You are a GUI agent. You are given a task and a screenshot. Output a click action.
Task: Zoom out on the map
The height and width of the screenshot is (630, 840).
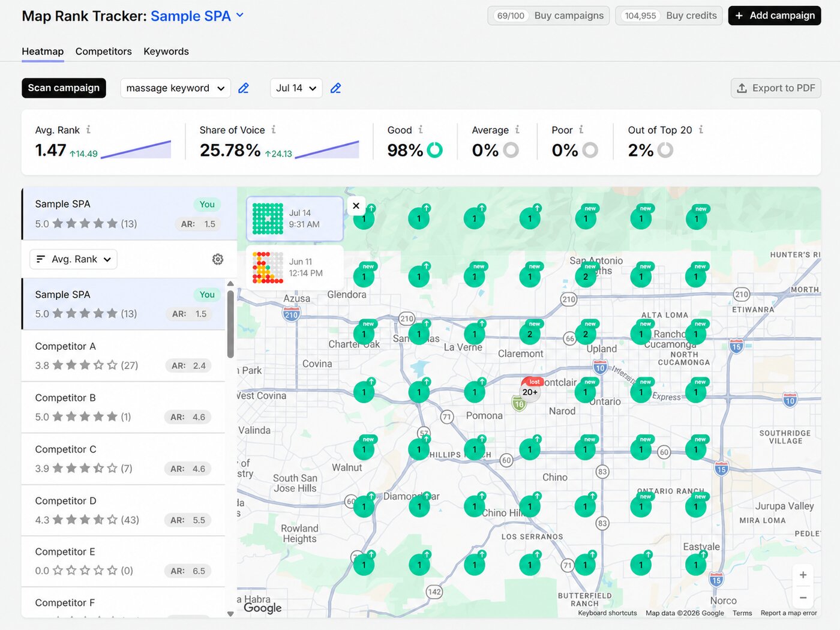803,598
